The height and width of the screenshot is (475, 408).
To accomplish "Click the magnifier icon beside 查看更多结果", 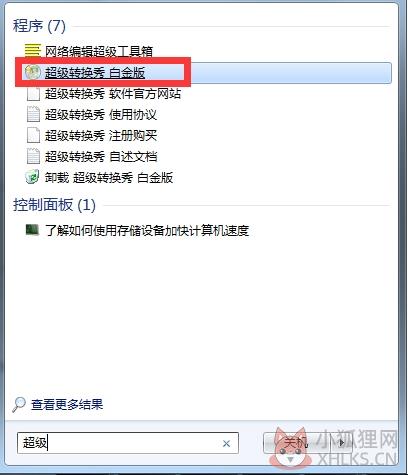I will coord(19,405).
